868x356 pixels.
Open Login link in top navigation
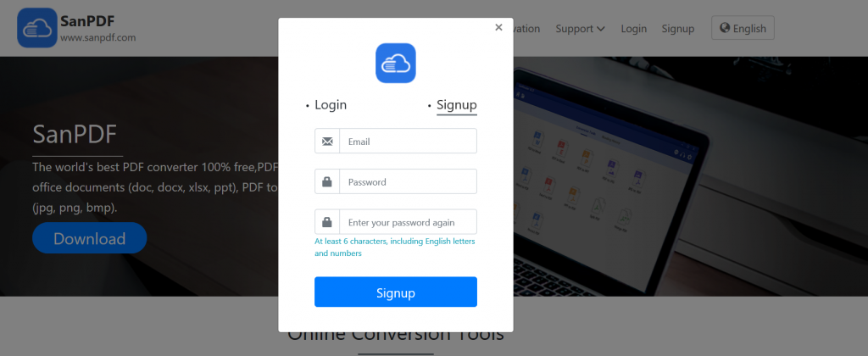(634, 29)
